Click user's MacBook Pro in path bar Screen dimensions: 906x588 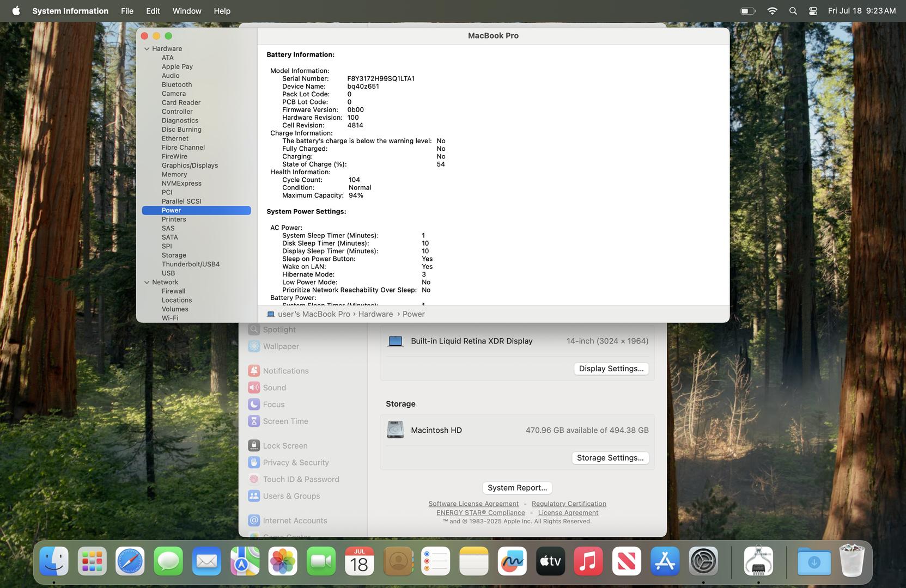tap(308, 314)
